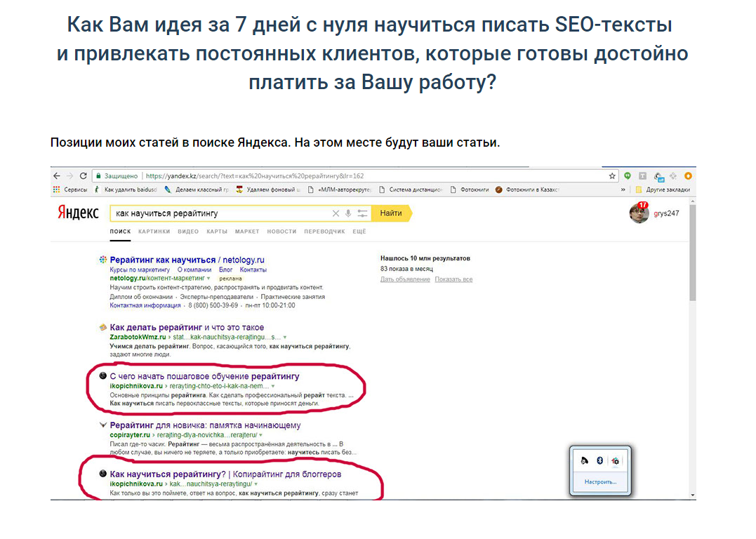This screenshot has height=539, width=756.
Task: Switch to the Картинки search tab
Action: [x=154, y=232]
